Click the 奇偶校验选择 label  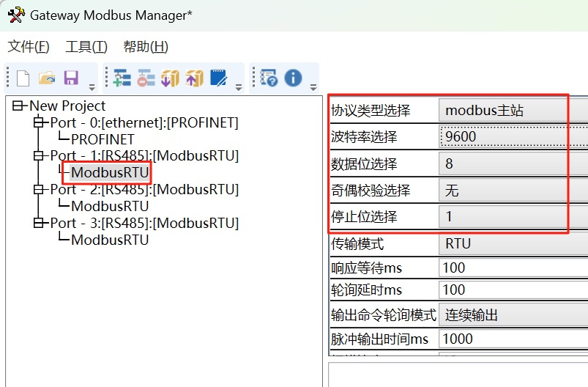tap(371, 191)
